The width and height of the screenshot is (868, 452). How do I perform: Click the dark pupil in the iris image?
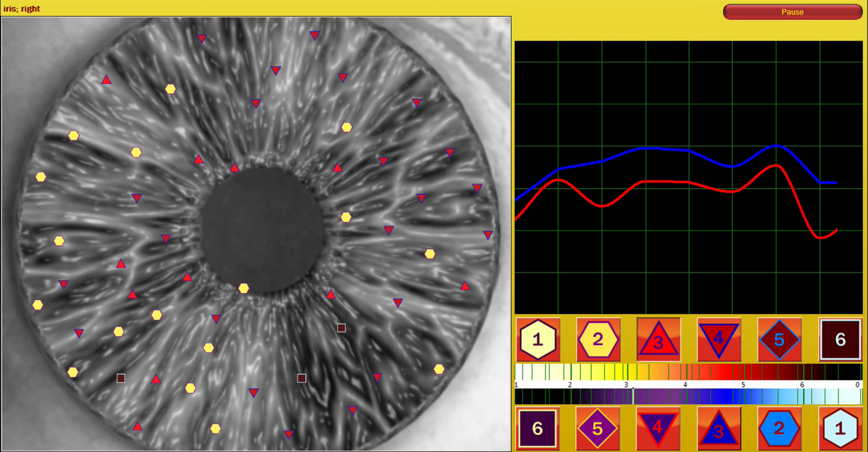[x=262, y=230]
